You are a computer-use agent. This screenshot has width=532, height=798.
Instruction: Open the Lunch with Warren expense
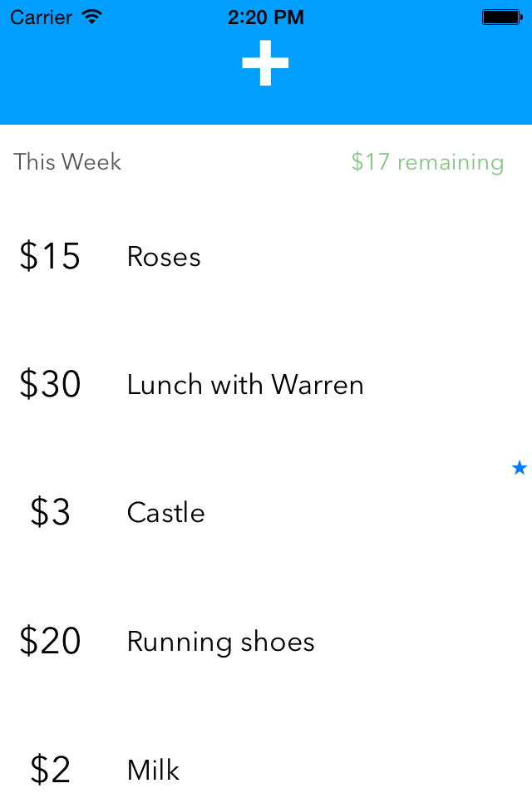click(245, 385)
